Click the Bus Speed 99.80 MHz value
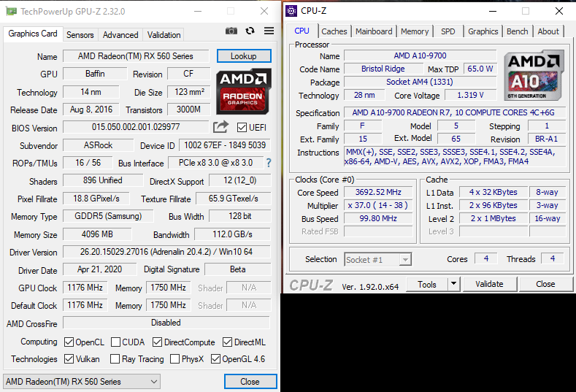576x392 pixels. point(378,218)
